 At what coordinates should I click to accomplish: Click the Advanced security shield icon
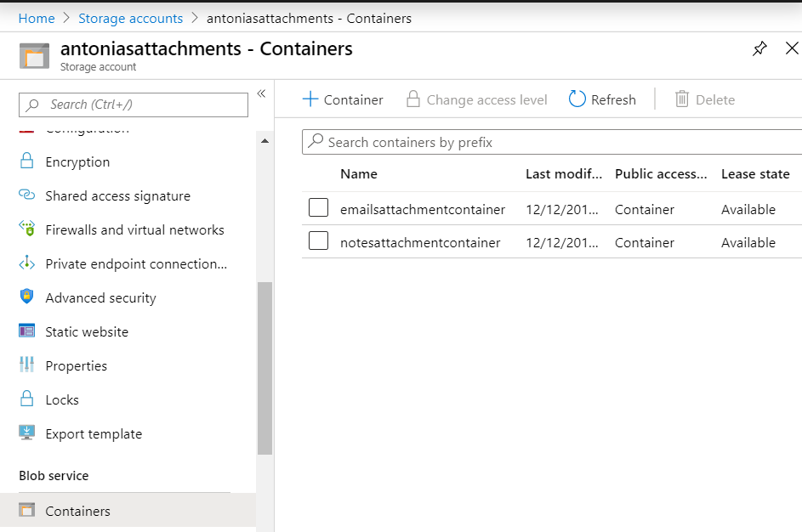pyautogui.click(x=26, y=297)
